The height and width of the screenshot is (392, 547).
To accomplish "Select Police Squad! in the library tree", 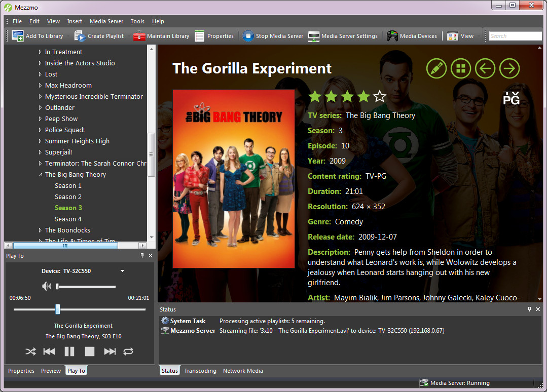I will pos(65,130).
